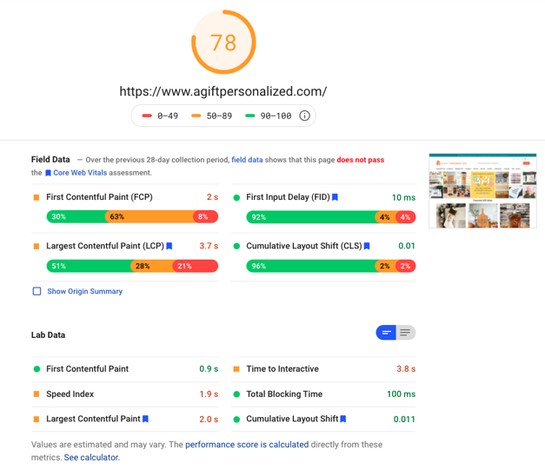Click the LCP distribution bar red 21% segment
Viewport: 545px width, 470px height.
click(x=195, y=266)
